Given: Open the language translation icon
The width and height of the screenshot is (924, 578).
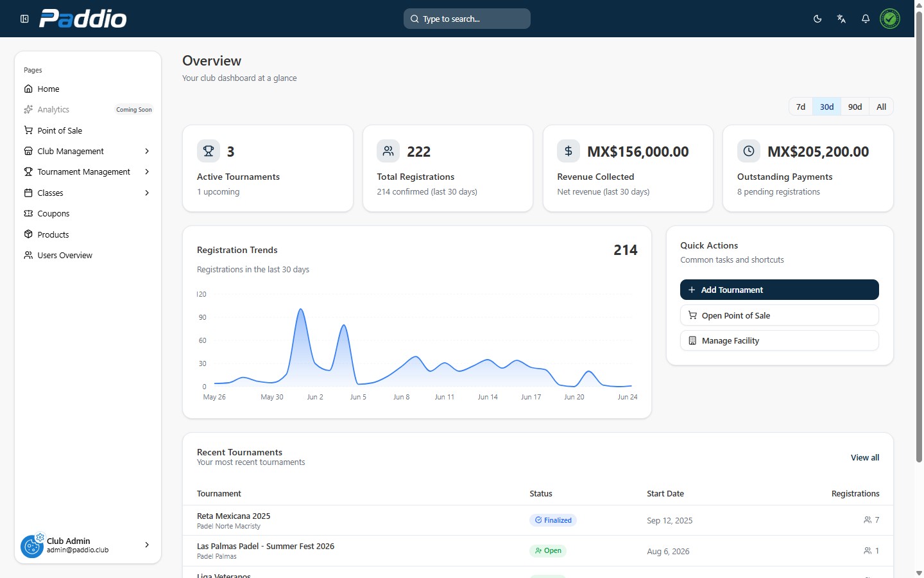Looking at the screenshot, I should tap(841, 19).
